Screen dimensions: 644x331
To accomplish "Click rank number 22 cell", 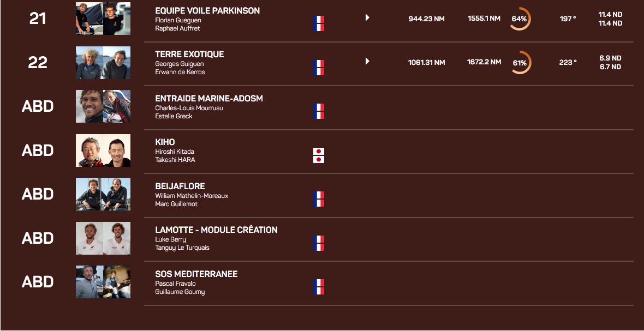I will [x=38, y=63].
